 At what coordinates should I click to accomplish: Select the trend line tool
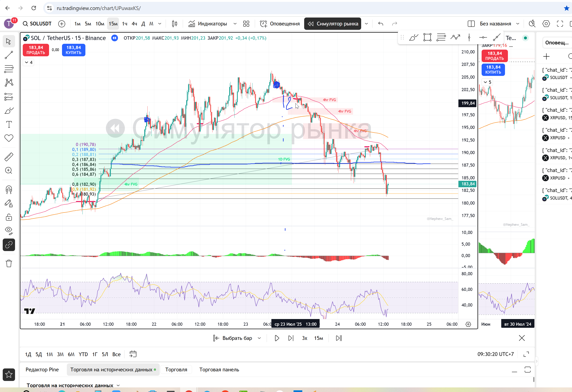coord(9,55)
